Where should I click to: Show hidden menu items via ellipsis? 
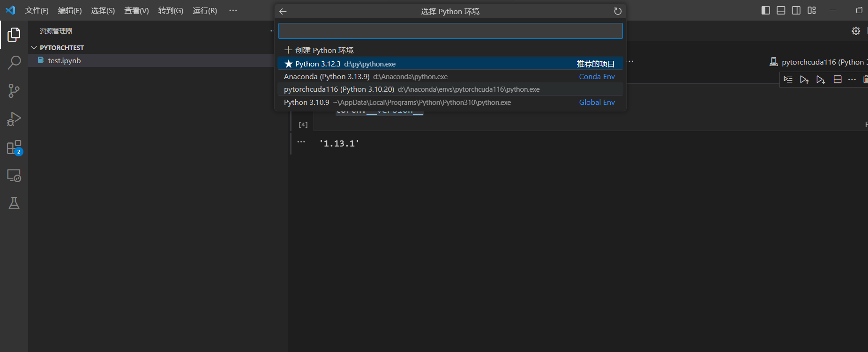click(233, 10)
